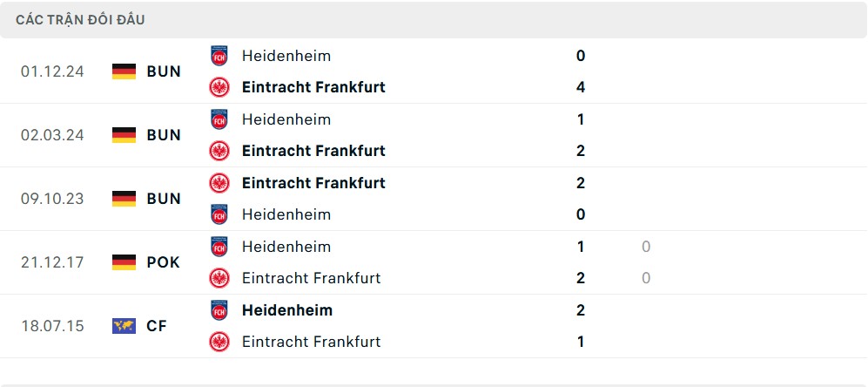
Task: Select POK competition label
Action: pyautogui.click(x=164, y=262)
